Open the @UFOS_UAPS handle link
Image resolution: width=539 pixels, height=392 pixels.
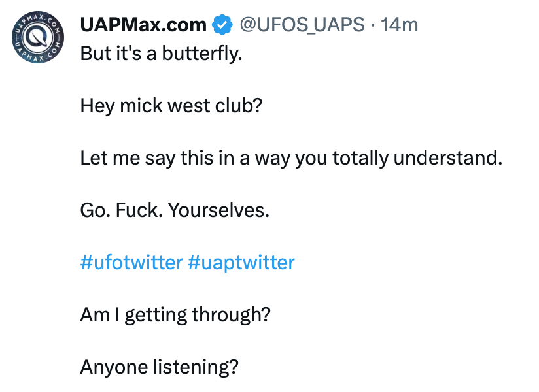tap(302, 25)
